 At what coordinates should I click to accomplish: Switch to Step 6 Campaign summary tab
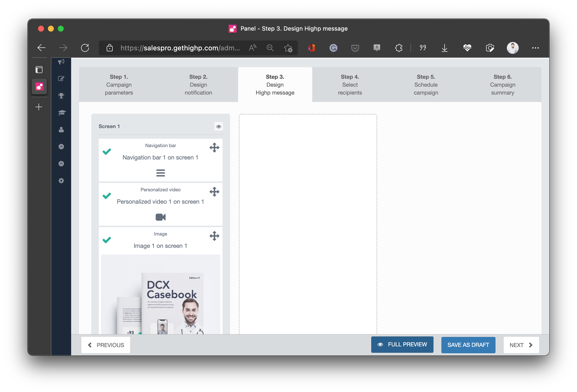point(502,85)
